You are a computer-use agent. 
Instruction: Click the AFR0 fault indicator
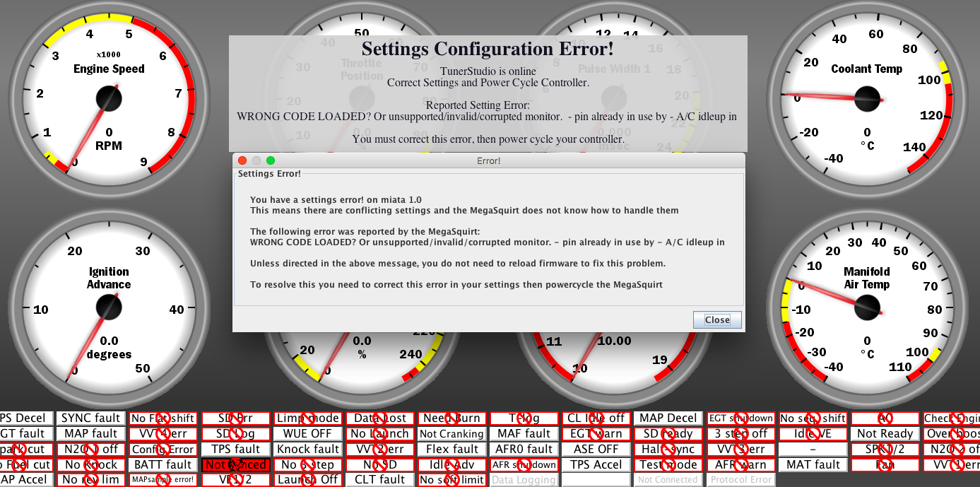[x=524, y=449]
